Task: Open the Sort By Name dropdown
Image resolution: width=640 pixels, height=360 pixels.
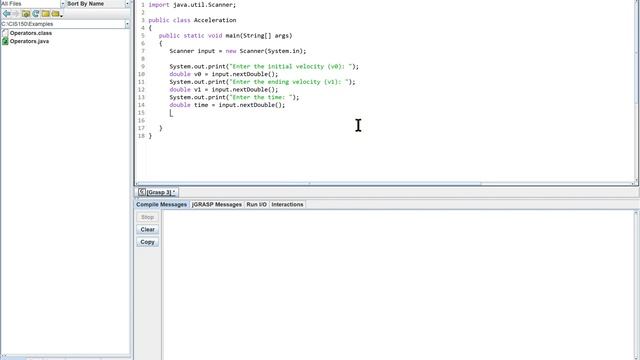Action: click(x=127, y=4)
